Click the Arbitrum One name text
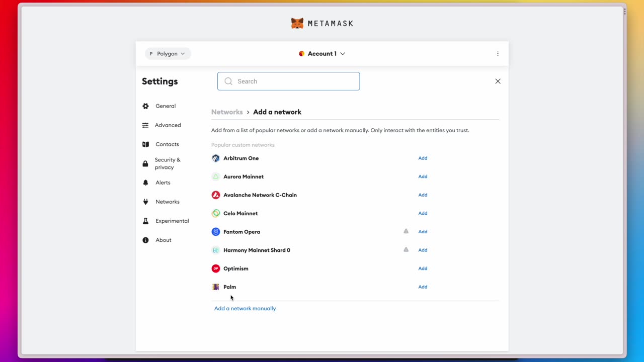This screenshot has height=362, width=644. coord(241,158)
